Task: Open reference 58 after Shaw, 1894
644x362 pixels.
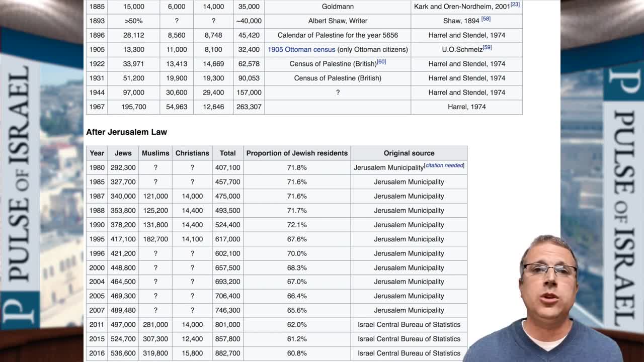Action: point(486,19)
